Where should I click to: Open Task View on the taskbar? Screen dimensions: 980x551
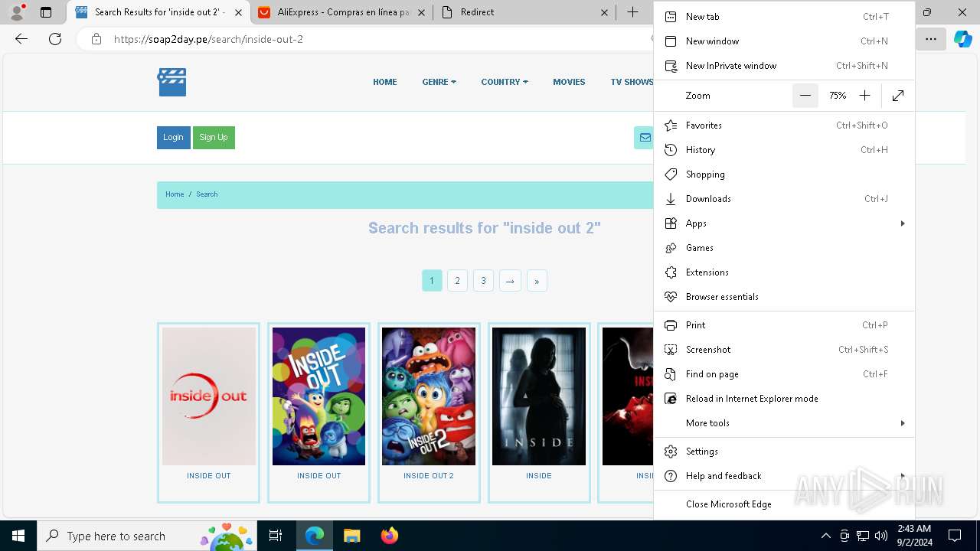pyautogui.click(x=276, y=536)
